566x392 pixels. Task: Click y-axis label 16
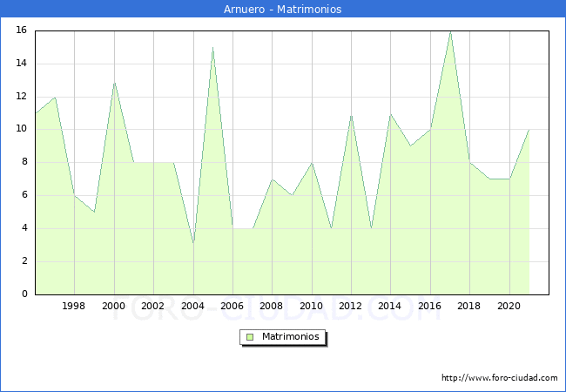pyautogui.click(x=22, y=30)
